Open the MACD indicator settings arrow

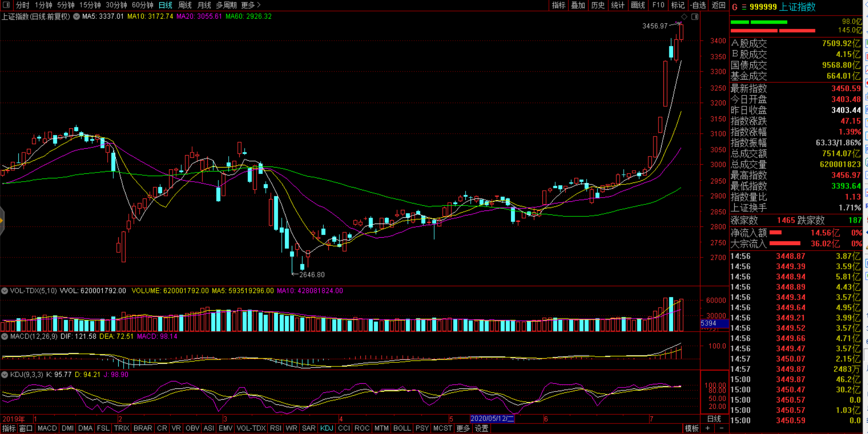click(5, 336)
